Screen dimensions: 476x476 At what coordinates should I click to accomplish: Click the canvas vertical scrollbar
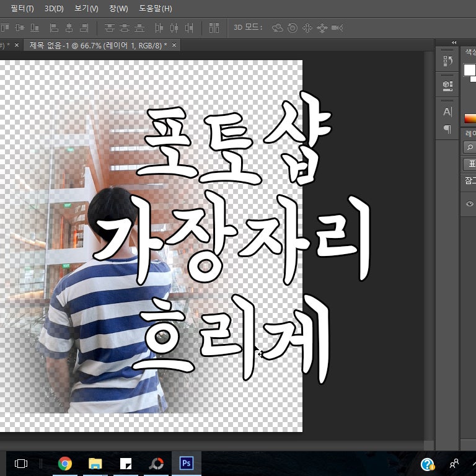(429, 246)
